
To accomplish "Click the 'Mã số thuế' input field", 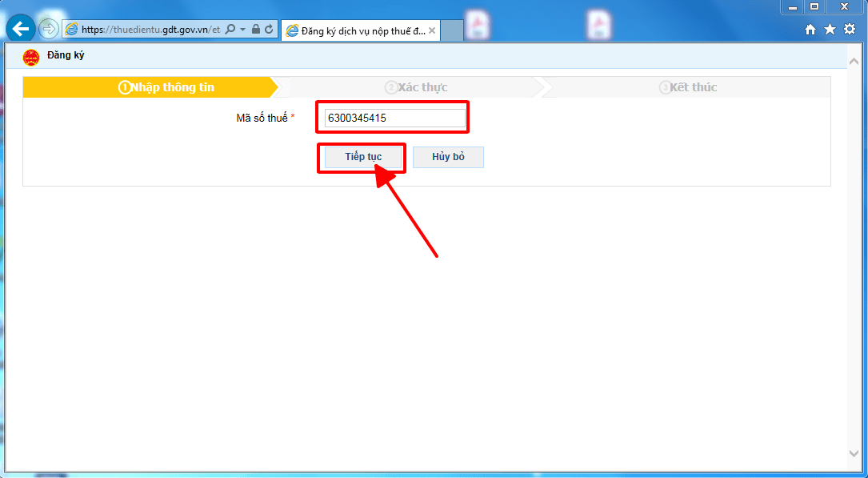I will (x=394, y=118).
